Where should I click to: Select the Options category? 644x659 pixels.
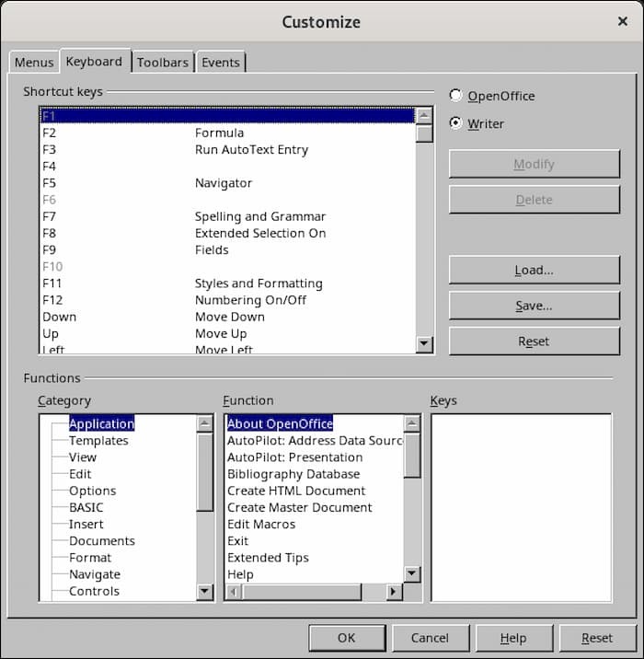(92, 491)
